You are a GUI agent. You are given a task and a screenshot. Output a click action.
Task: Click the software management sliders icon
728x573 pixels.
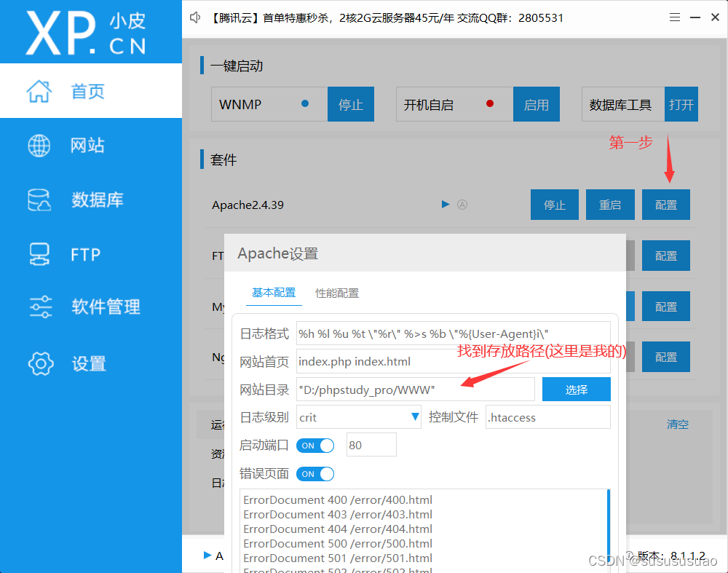point(41,307)
